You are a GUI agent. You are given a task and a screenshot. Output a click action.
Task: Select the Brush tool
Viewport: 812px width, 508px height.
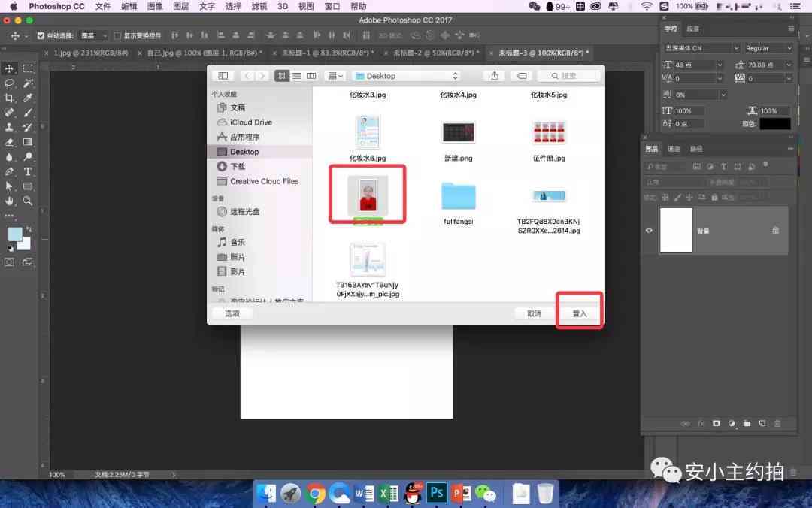[x=28, y=113]
